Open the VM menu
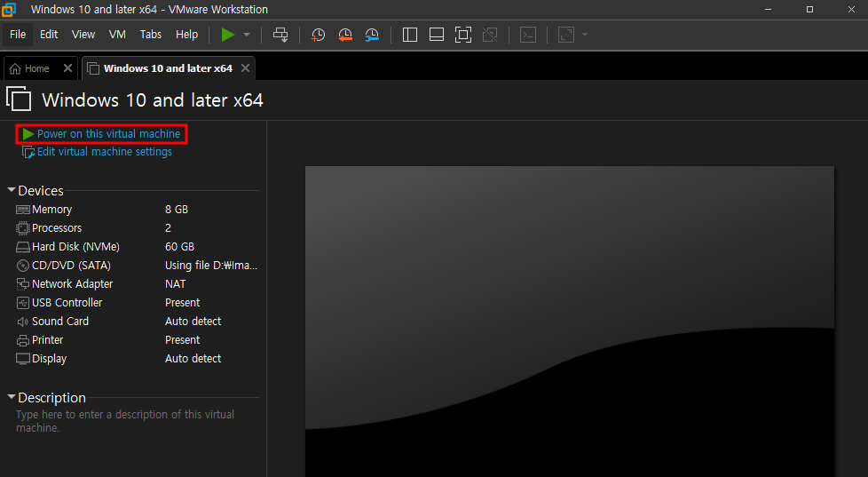 point(117,35)
